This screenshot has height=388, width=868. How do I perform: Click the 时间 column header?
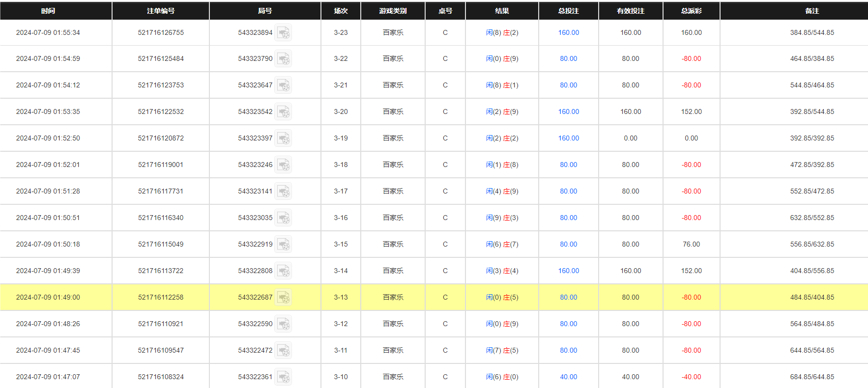(x=48, y=11)
